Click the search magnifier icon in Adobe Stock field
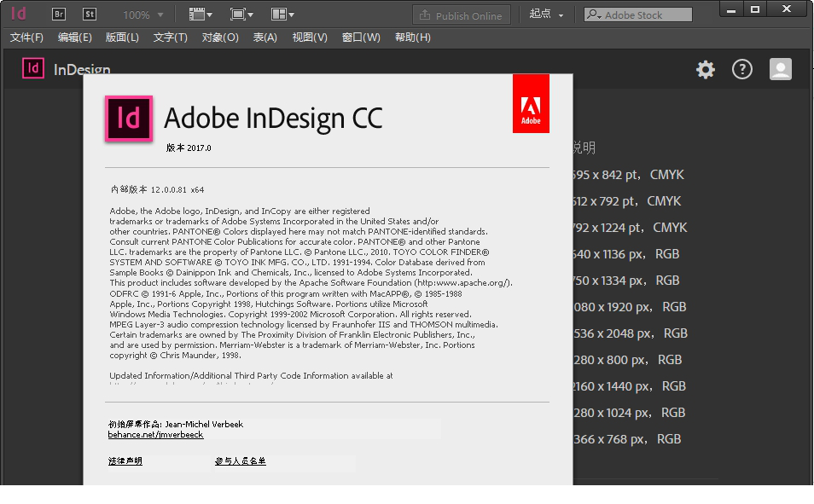 pos(593,14)
